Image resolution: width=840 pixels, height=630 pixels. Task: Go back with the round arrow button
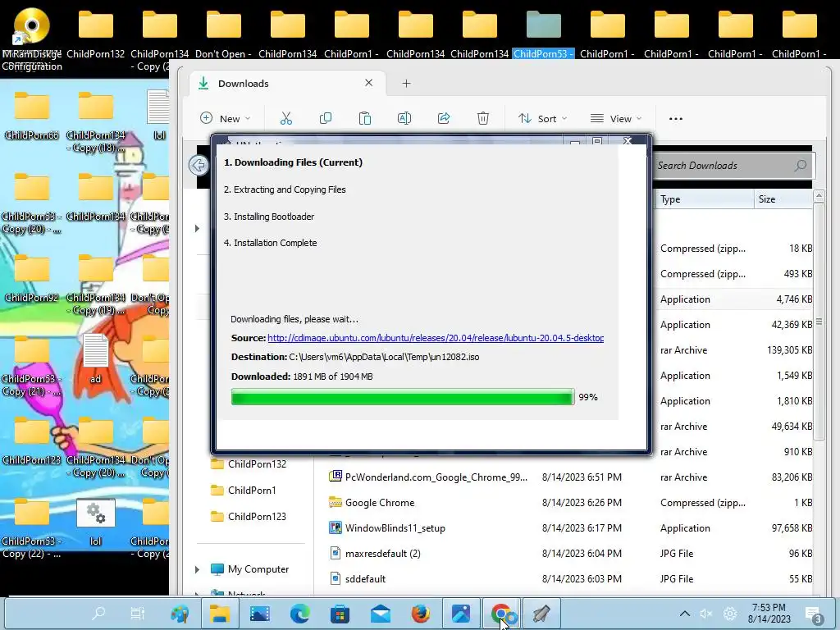click(x=199, y=165)
